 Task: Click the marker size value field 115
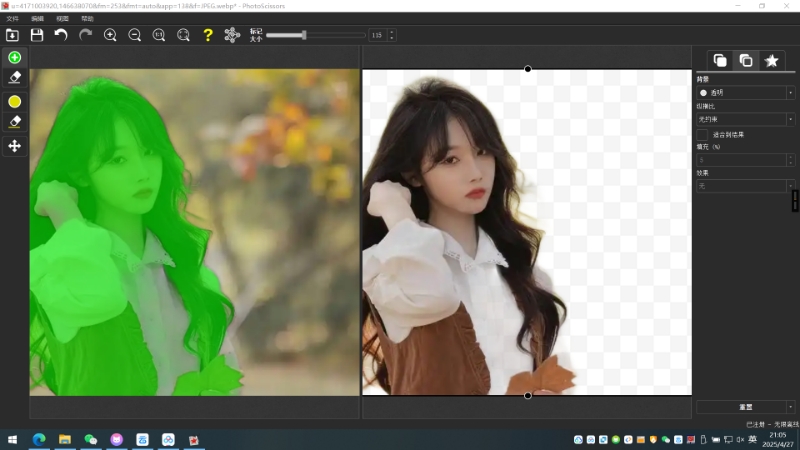click(x=378, y=35)
